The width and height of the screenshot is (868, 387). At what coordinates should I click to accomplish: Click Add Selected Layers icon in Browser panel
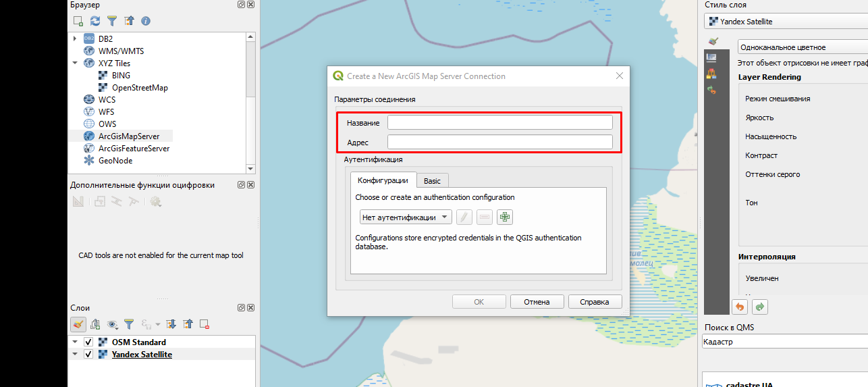(x=78, y=21)
